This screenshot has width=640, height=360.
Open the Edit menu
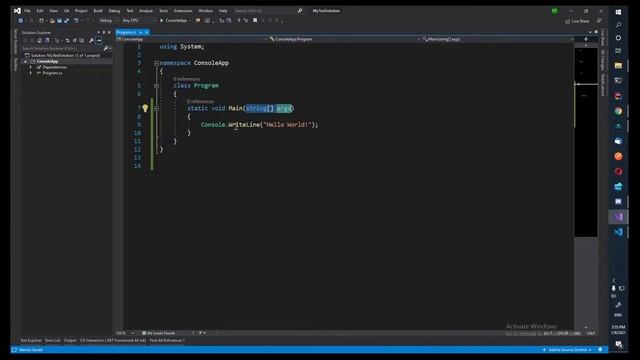tap(40, 11)
